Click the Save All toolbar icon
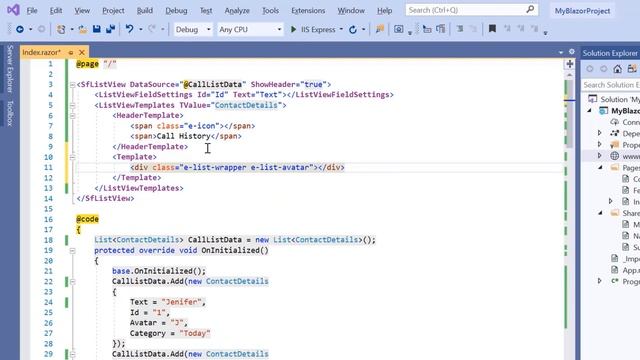The width and height of the screenshot is (640, 360). 111,29
